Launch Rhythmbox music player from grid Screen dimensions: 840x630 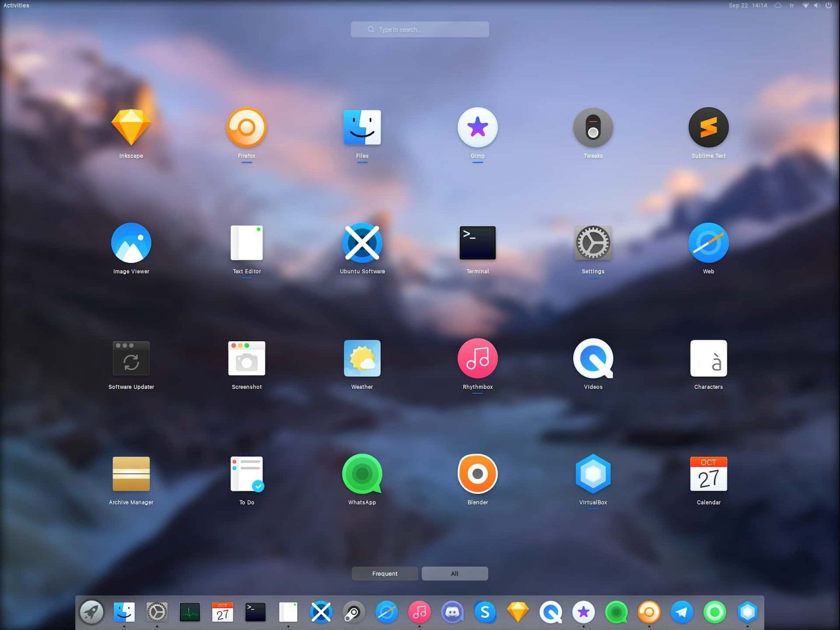coord(477,359)
